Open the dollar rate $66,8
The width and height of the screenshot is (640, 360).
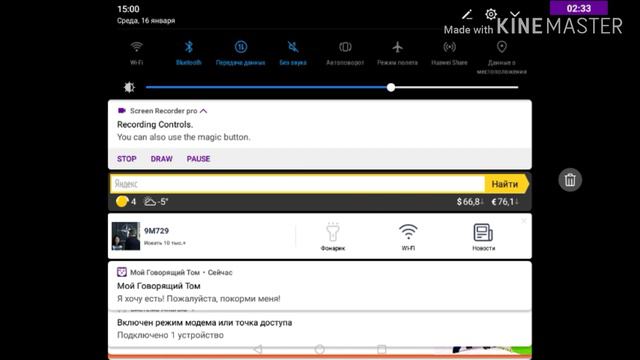click(x=470, y=202)
